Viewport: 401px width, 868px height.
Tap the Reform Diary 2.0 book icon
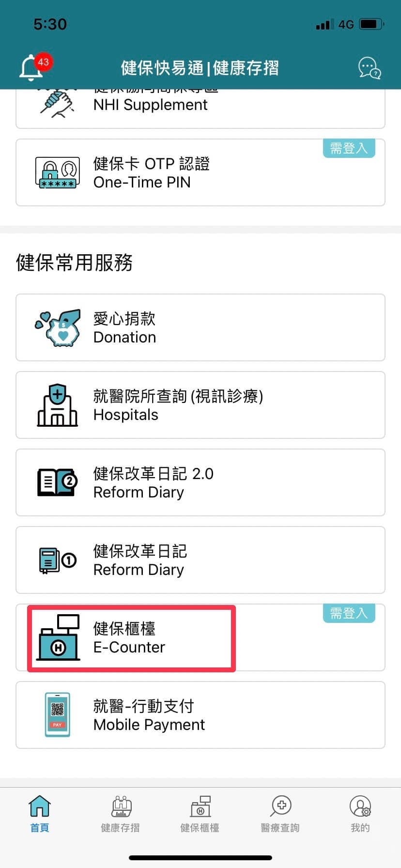[58, 482]
